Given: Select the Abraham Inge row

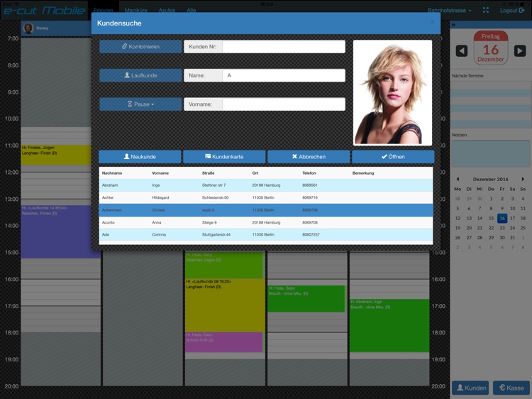Looking at the screenshot, I should click(x=266, y=185).
